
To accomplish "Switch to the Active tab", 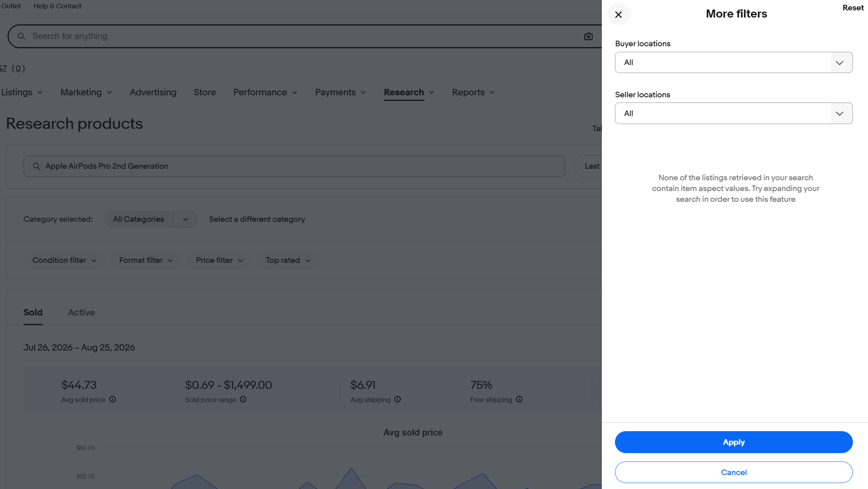I will [81, 313].
